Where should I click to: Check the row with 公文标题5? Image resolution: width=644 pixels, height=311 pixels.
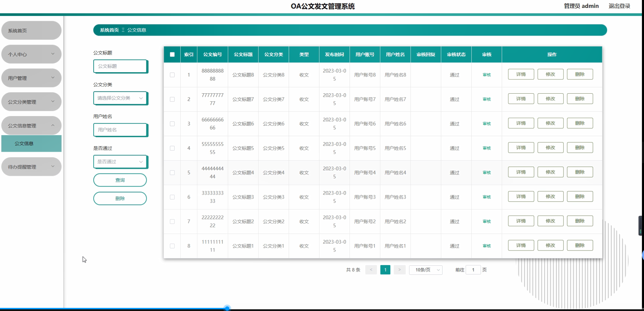pos(172,148)
